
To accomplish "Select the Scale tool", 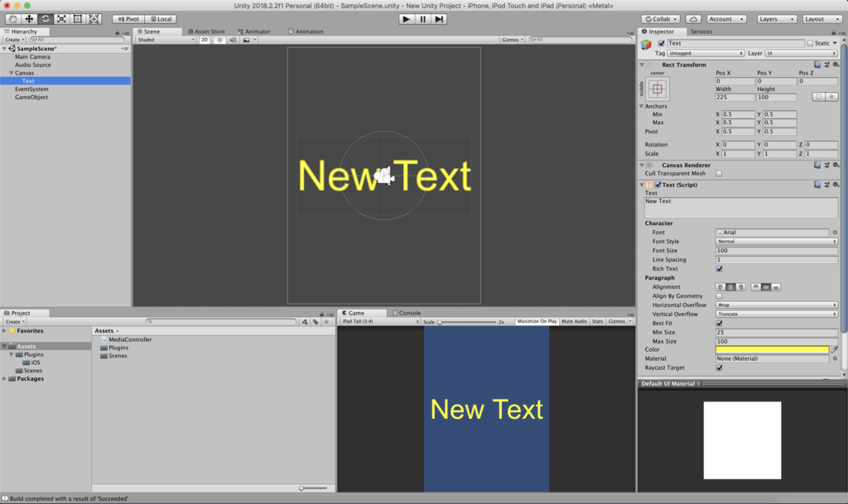I will click(x=61, y=19).
